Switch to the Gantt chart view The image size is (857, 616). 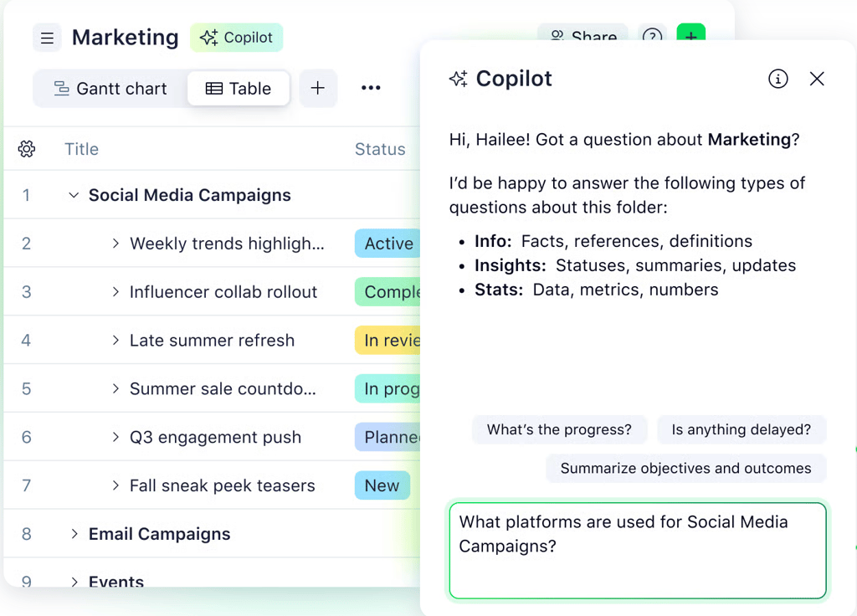pyautogui.click(x=110, y=88)
